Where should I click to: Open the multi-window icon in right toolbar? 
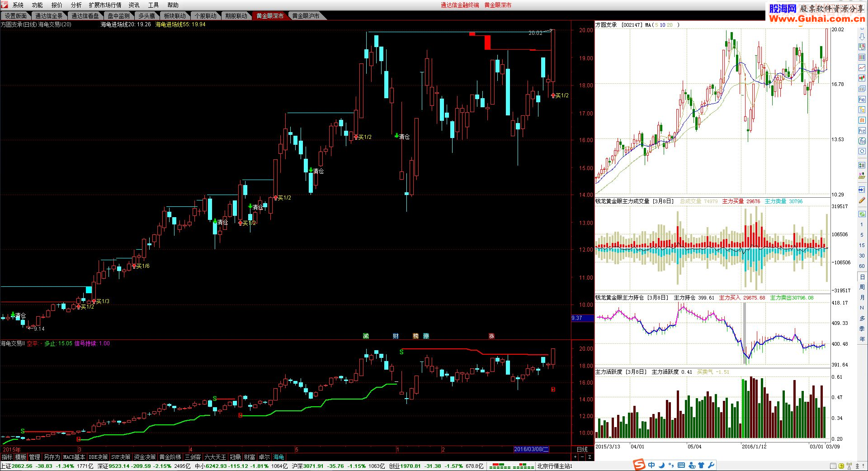pyautogui.click(x=862, y=89)
